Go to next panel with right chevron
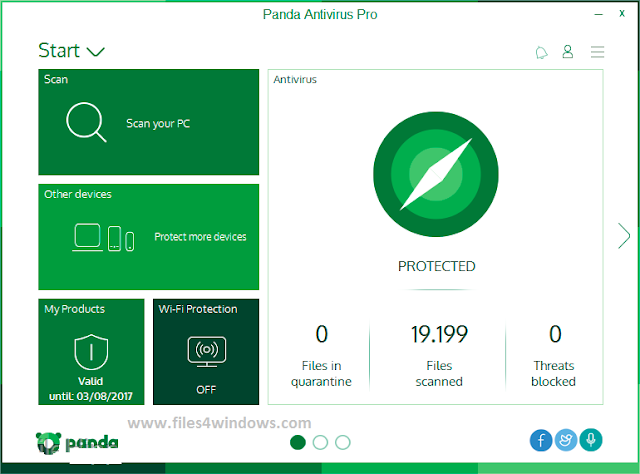The width and height of the screenshot is (640, 474). pos(624,236)
